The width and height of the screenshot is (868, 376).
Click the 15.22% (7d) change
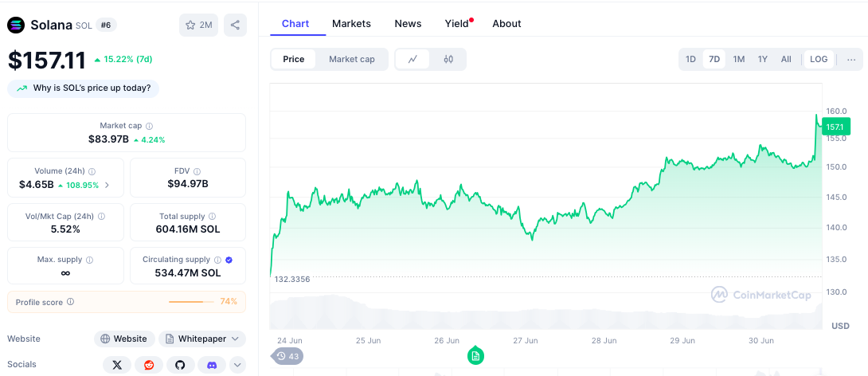[123, 59]
